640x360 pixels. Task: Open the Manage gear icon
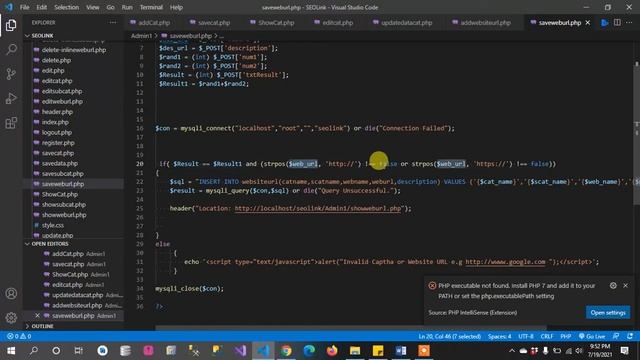pyautogui.click(x=11, y=317)
